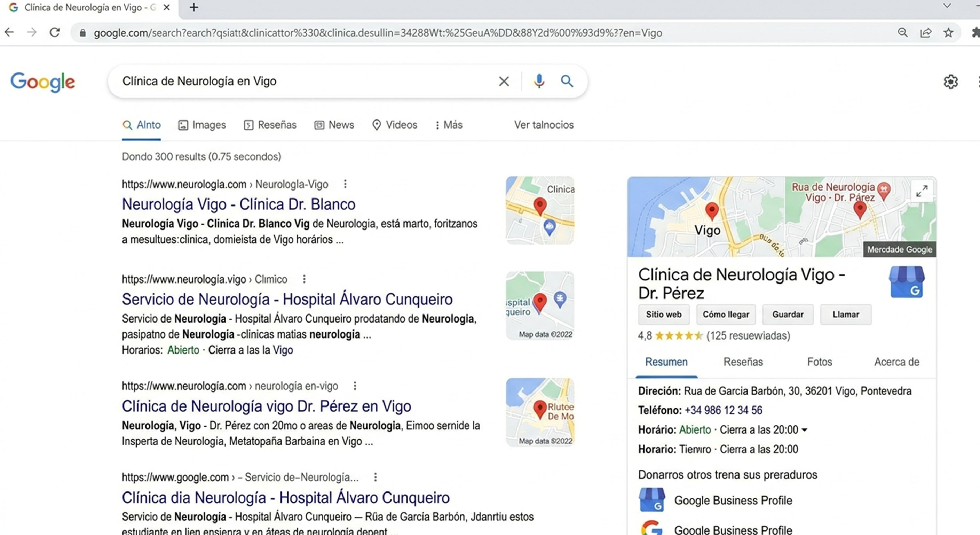Click the padlock site security icon
The height and width of the screenshot is (535, 980).
[x=82, y=33]
